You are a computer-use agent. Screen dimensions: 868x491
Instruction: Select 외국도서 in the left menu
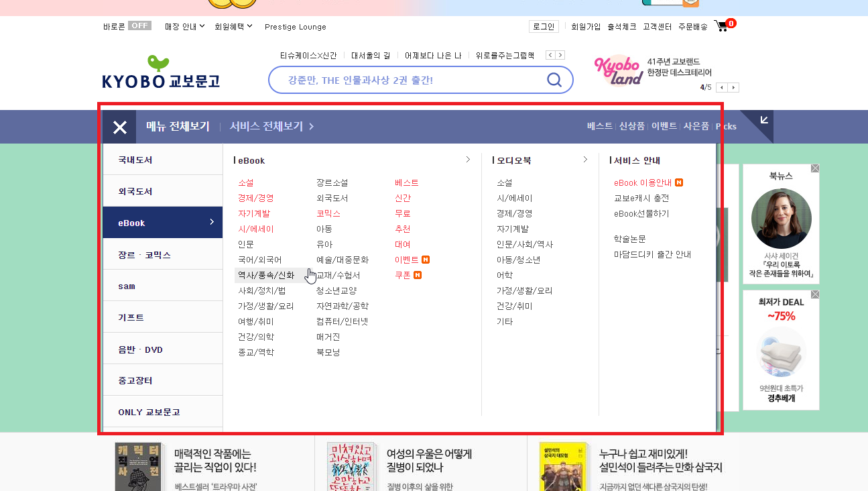point(163,191)
